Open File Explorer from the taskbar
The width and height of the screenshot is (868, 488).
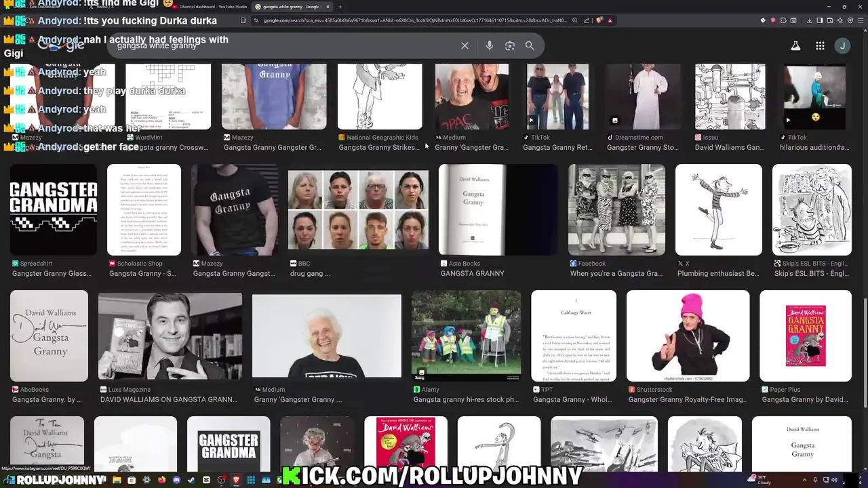117,480
